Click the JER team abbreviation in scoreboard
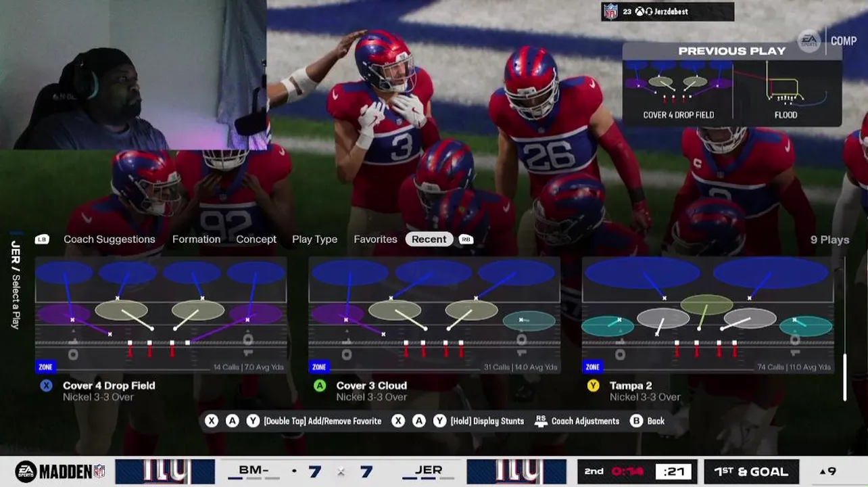The image size is (868, 487). pos(429,470)
